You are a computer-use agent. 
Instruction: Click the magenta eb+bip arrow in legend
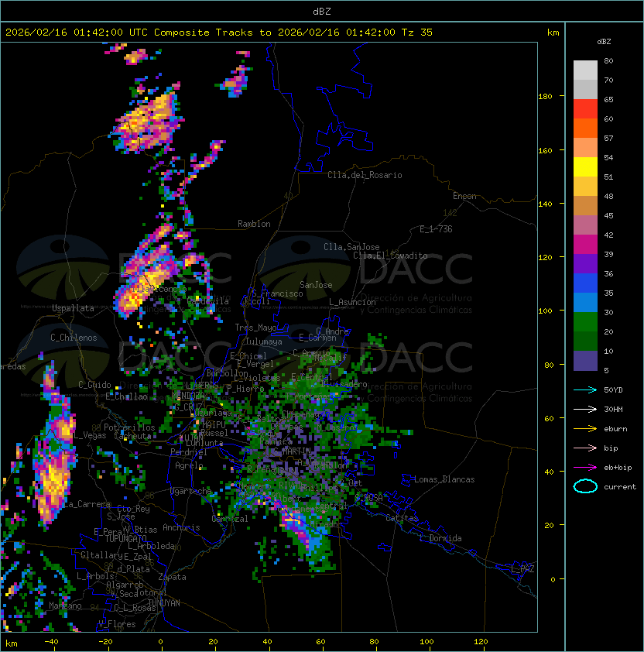[585, 468]
